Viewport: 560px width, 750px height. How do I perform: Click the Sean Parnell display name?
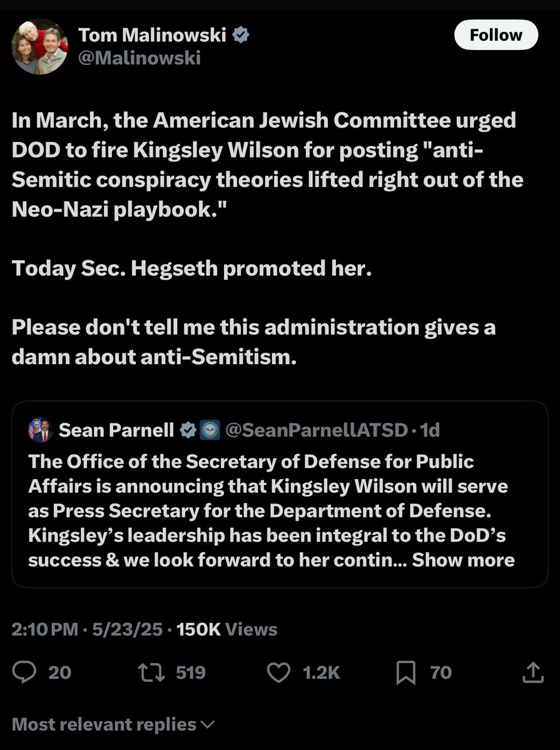116,430
